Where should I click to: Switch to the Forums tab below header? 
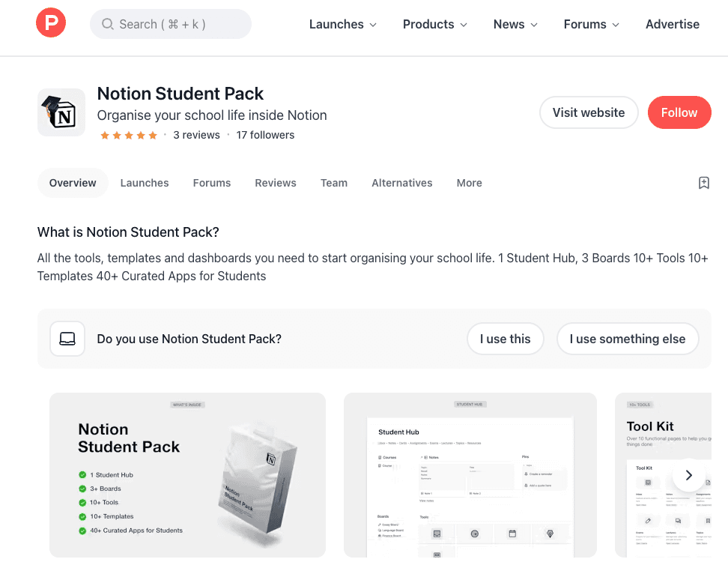point(212,183)
